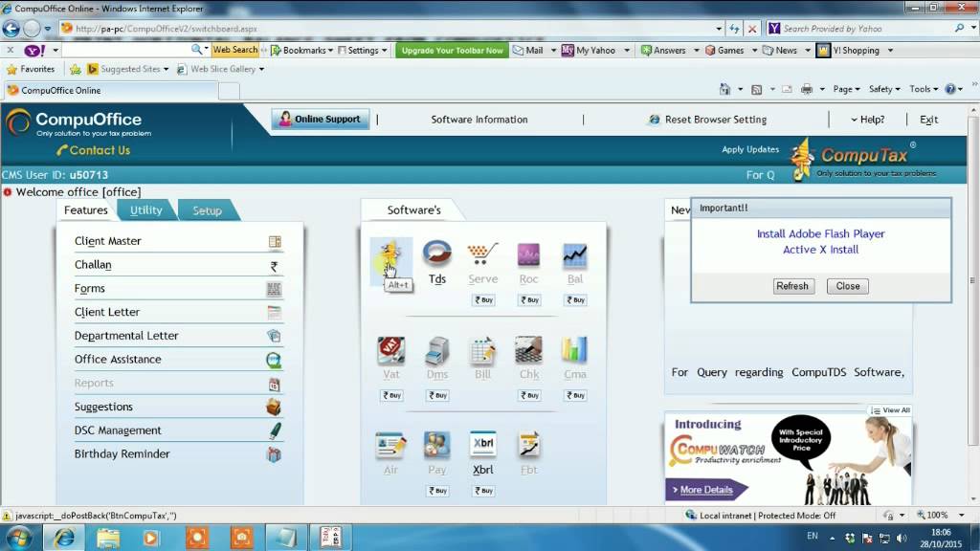Click the Exit link

(x=928, y=120)
